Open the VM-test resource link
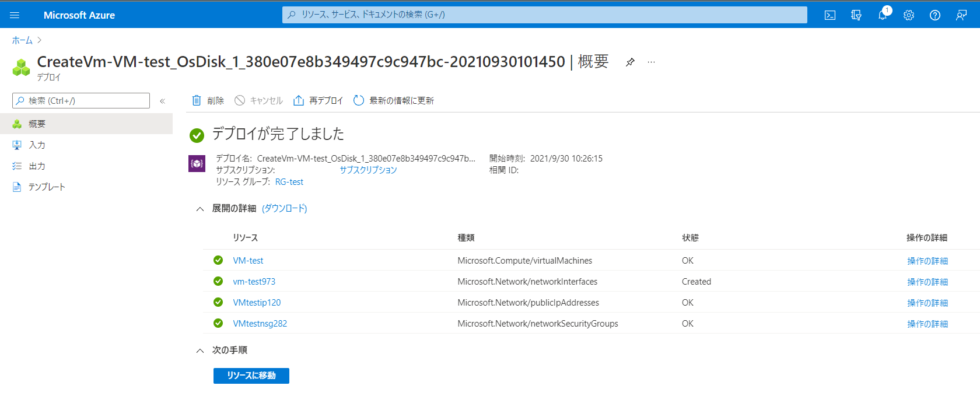 (x=248, y=261)
